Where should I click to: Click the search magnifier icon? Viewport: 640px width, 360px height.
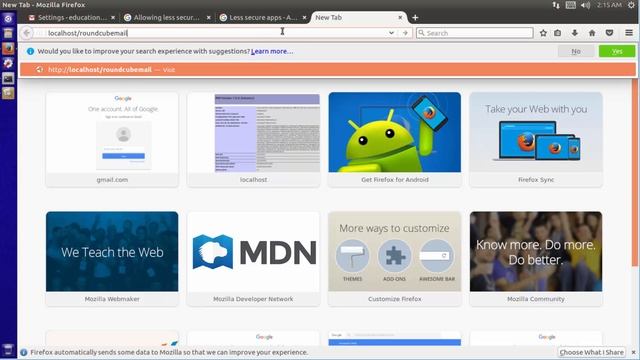[422, 33]
